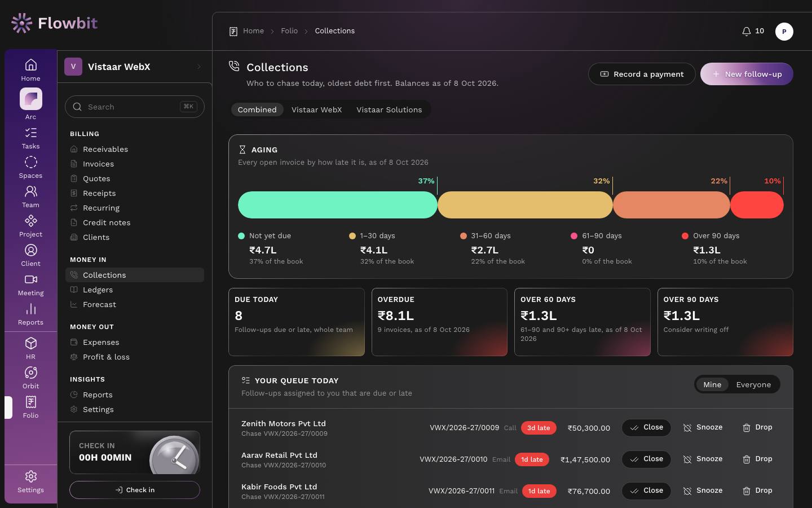Create a New follow-up

click(x=747, y=74)
